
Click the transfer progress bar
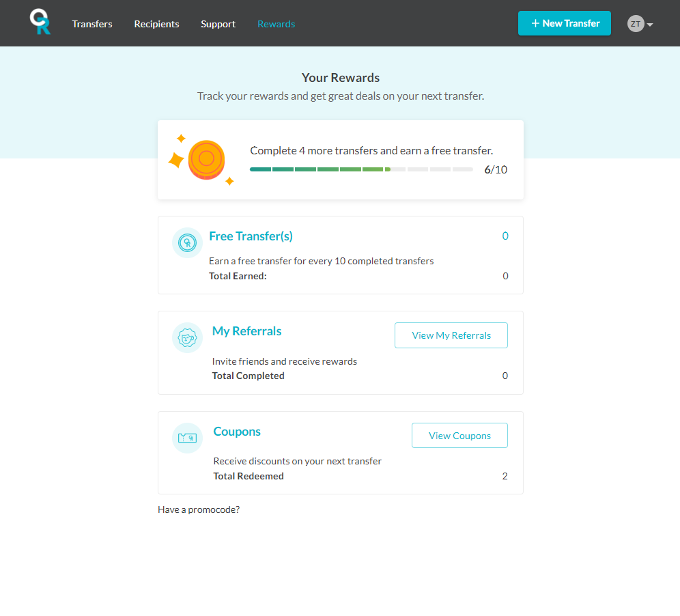(361, 169)
